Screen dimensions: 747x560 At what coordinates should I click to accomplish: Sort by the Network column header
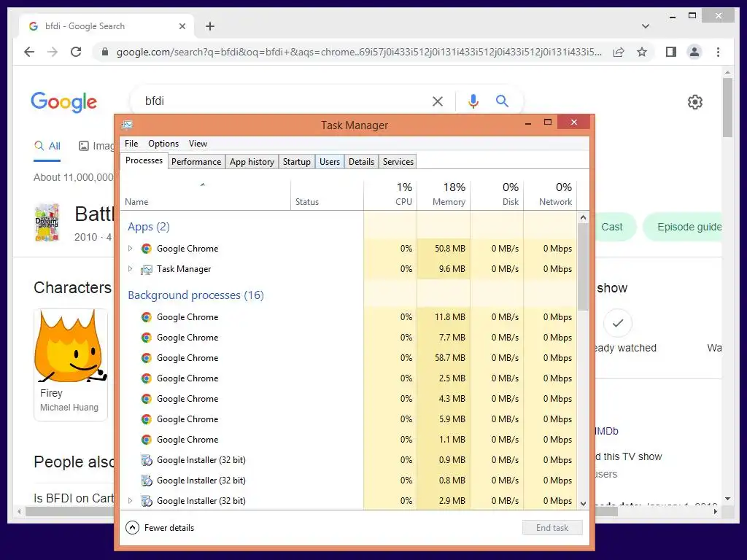click(550, 195)
